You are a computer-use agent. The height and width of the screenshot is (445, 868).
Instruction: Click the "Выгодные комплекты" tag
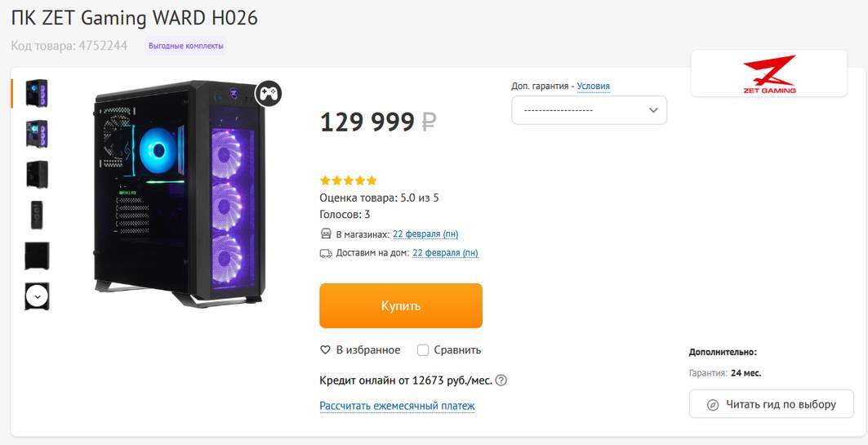(x=186, y=46)
